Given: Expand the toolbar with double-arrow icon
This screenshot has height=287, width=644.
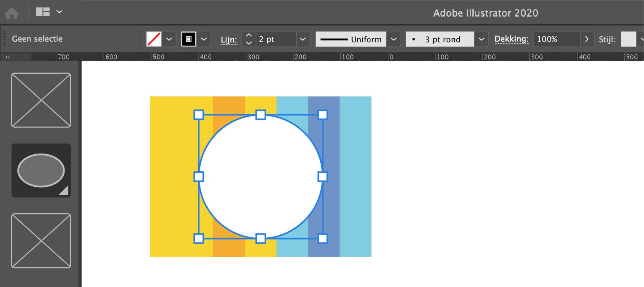Looking at the screenshot, I should (x=7, y=57).
